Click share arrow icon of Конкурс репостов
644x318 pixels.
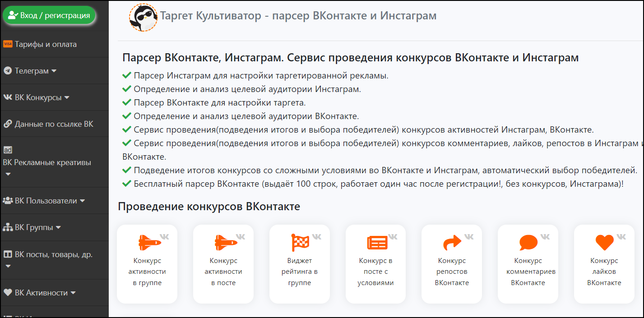click(452, 243)
